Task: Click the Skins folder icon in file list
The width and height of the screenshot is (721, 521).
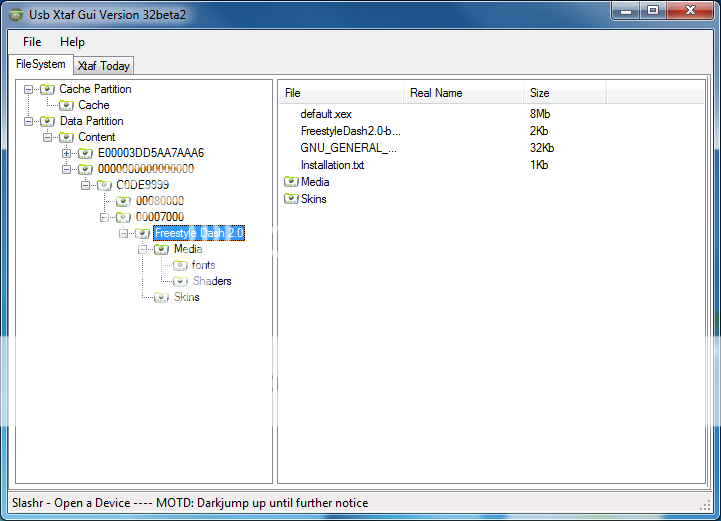Action: coord(291,199)
